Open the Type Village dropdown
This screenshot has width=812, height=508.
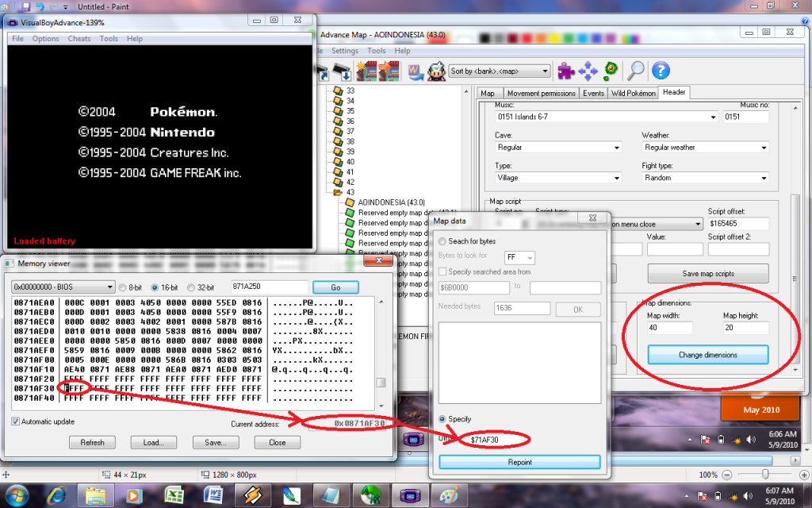[558, 178]
